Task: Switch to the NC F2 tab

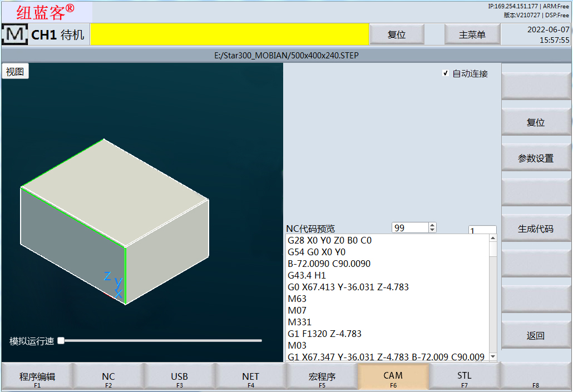Action: click(x=108, y=377)
